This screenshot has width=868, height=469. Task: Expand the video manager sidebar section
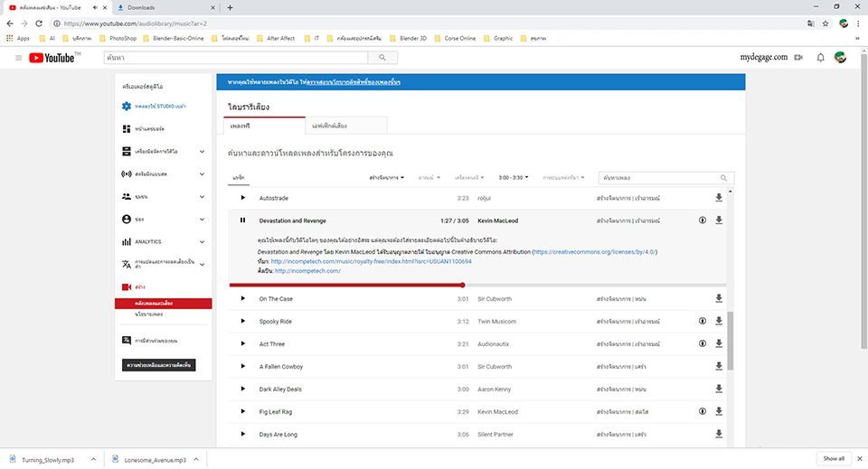[x=202, y=152]
